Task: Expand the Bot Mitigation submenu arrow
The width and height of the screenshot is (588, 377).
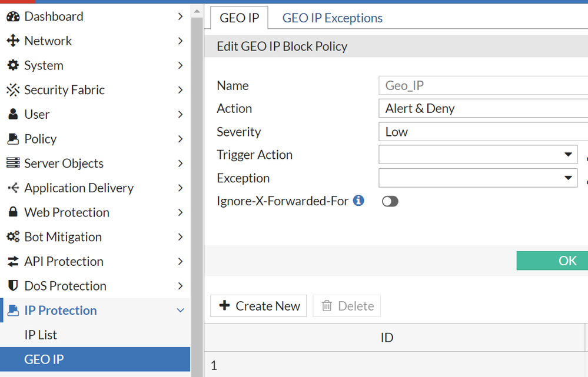Action: click(181, 237)
